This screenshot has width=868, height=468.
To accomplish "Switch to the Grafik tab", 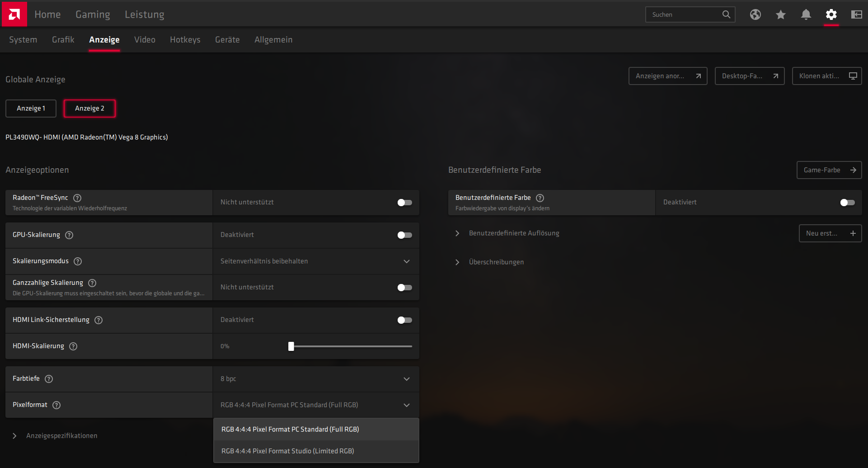I will 63,40.
